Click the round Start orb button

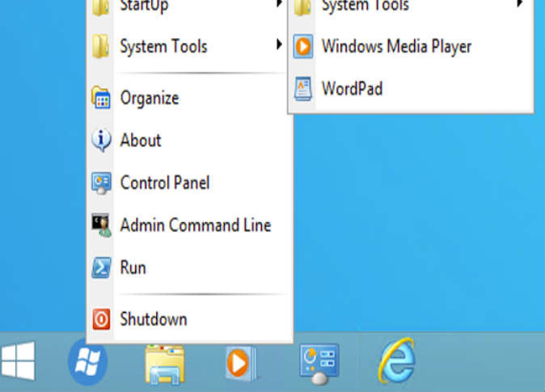click(88, 360)
